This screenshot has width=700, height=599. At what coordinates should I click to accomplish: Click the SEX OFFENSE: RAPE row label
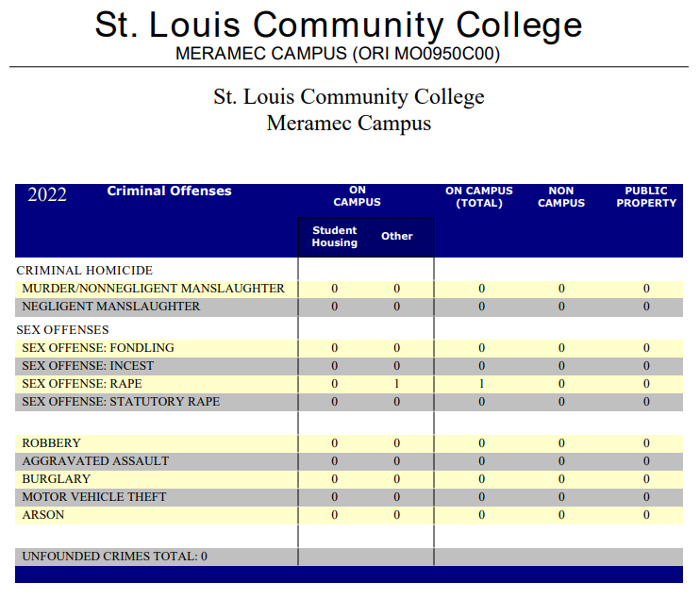click(x=82, y=384)
